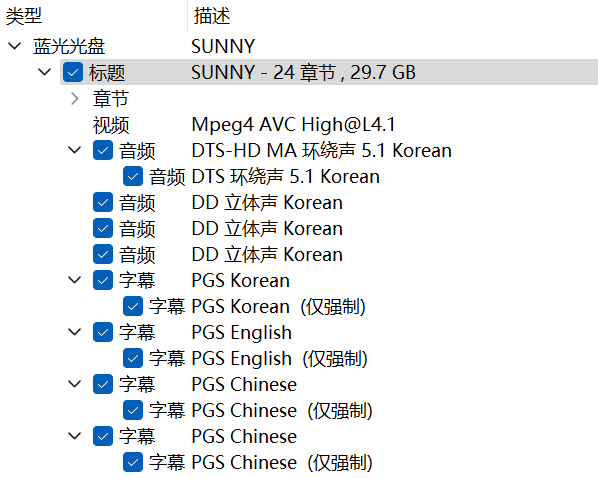
Task: Expand the 章节 chapters node
Action: point(75,98)
